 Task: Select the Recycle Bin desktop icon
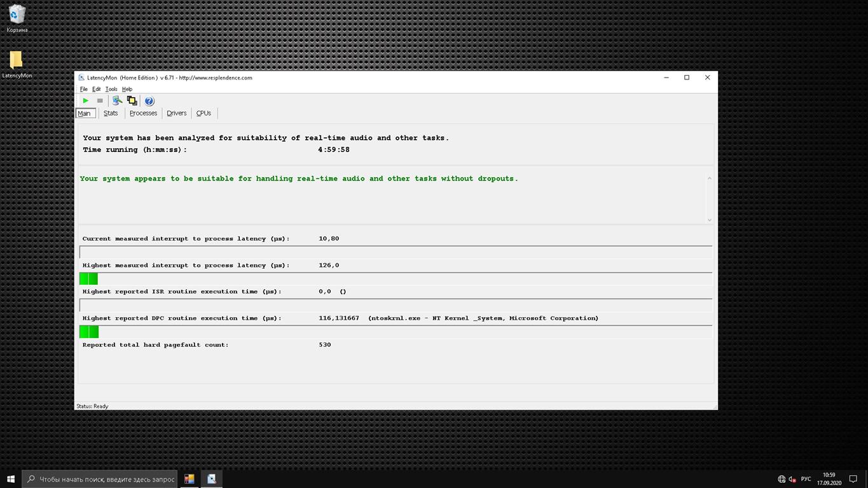[x=17, y=19]
